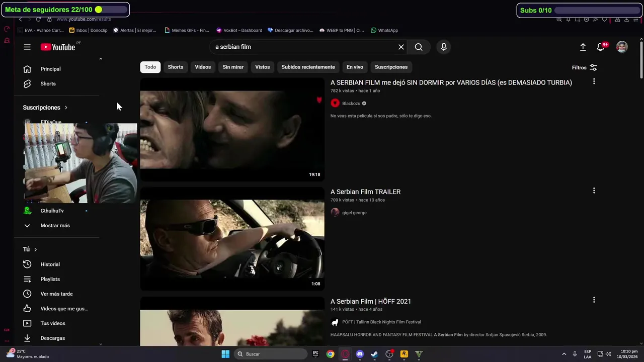Open the 'A Serbian Film TRAILER' title
This screenshot has height=362, width=644.
click(365, 192)
